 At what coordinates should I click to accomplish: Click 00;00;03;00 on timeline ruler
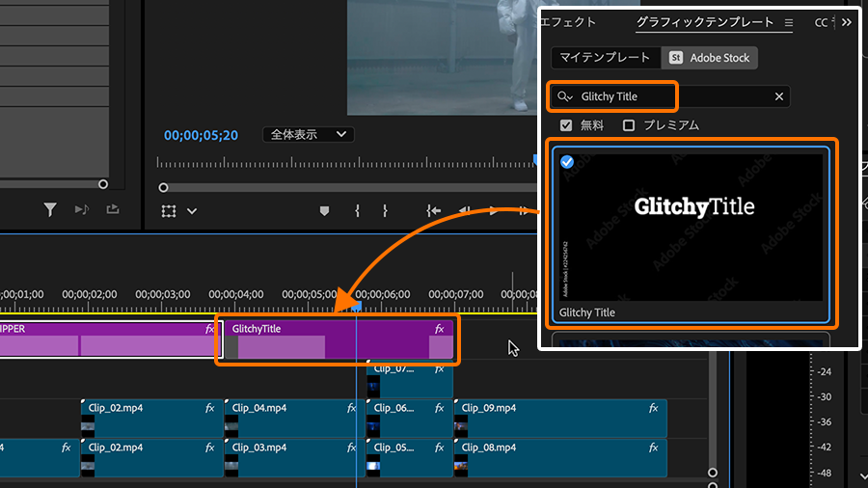coord(162,294)
